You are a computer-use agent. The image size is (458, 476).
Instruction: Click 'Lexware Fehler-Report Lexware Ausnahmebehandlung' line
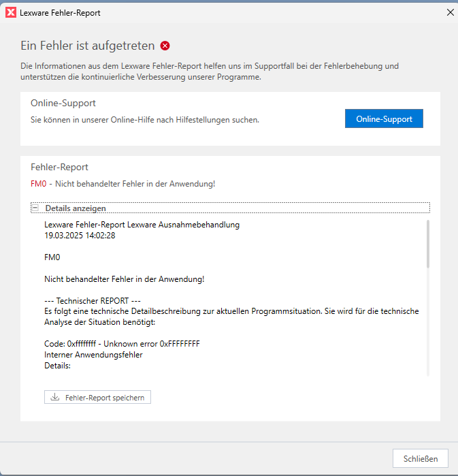pyautogui.click(x=142, y=225)
